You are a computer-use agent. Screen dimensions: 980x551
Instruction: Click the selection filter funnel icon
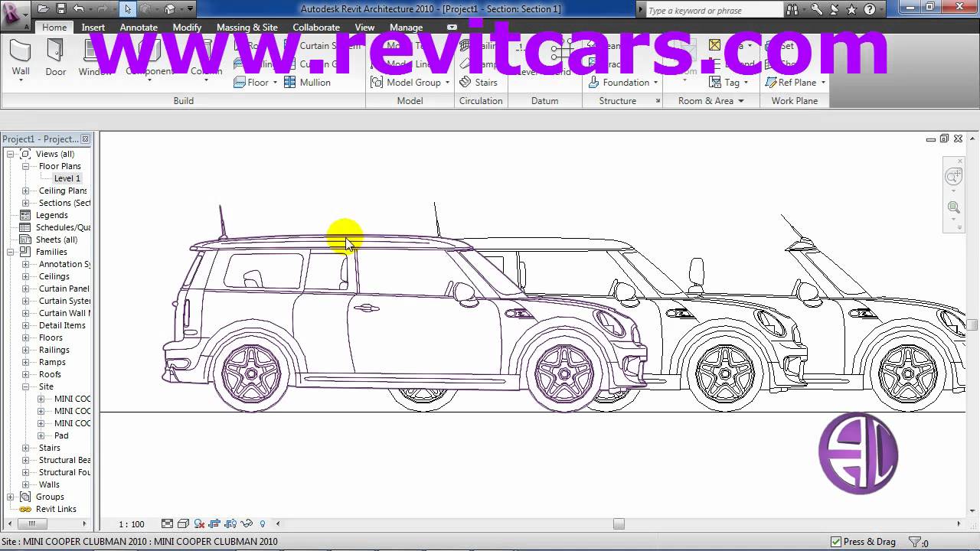(x=914, y=542)
